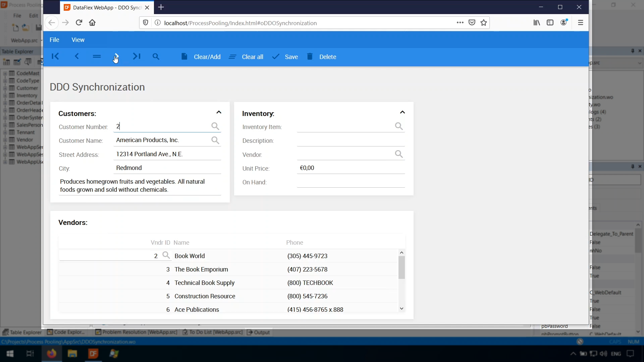
Task: Open Customer Number lookup magnifier
Action: [215, 126]
